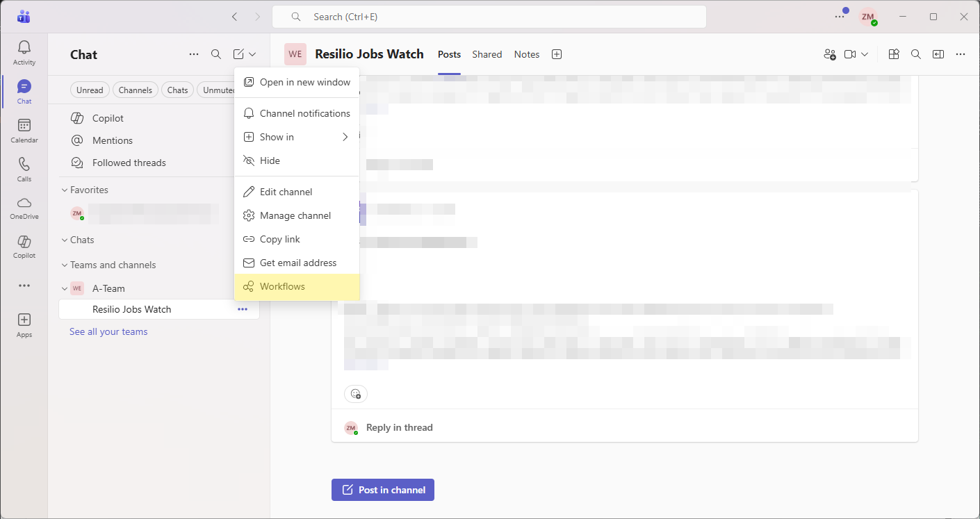Add a tab with the plus icon
The image size is (980, 519).
coord(557,54)
